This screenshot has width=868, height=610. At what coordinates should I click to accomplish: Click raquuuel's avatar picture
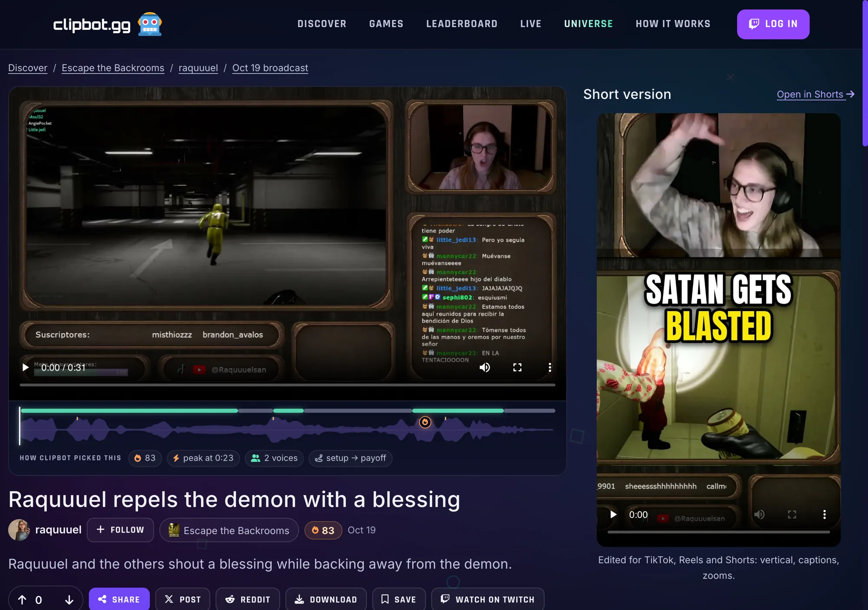click(19, 530)
